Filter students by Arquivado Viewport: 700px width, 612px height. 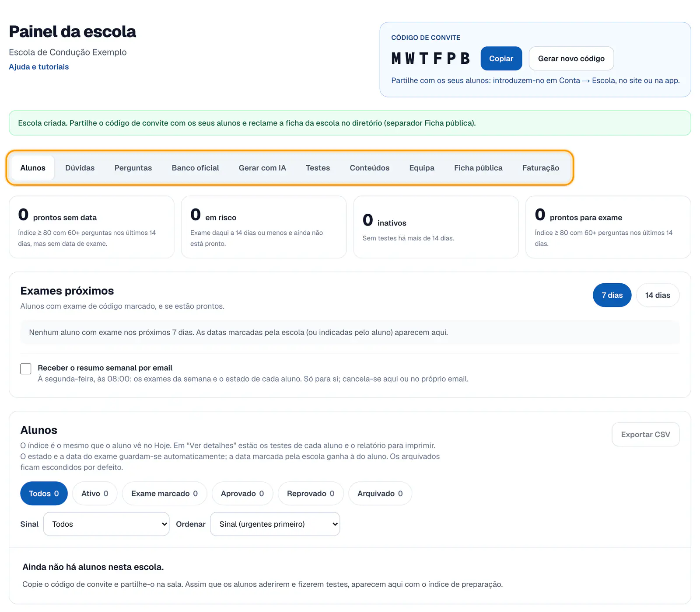click(x=380, y=494)
